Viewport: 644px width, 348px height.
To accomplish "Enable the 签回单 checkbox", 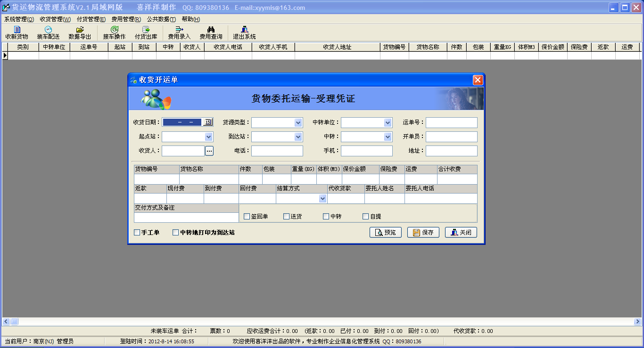I will (x=247, y=217).
